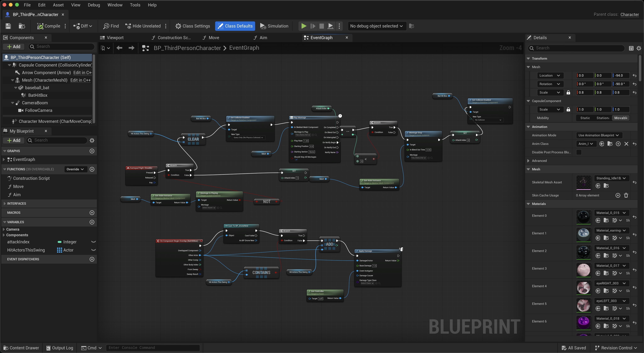This screenshot has width=644, height=353.
Task: Toggle Mesh Scale lock ratio
Action: tap(568, 92)
